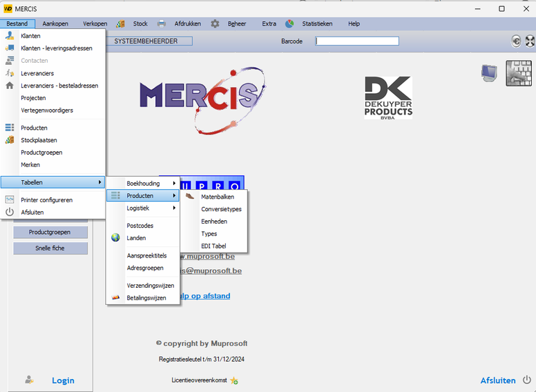Open the muprosoft.be website link
The image size is (536, 392).
click(x=207, y=256)
